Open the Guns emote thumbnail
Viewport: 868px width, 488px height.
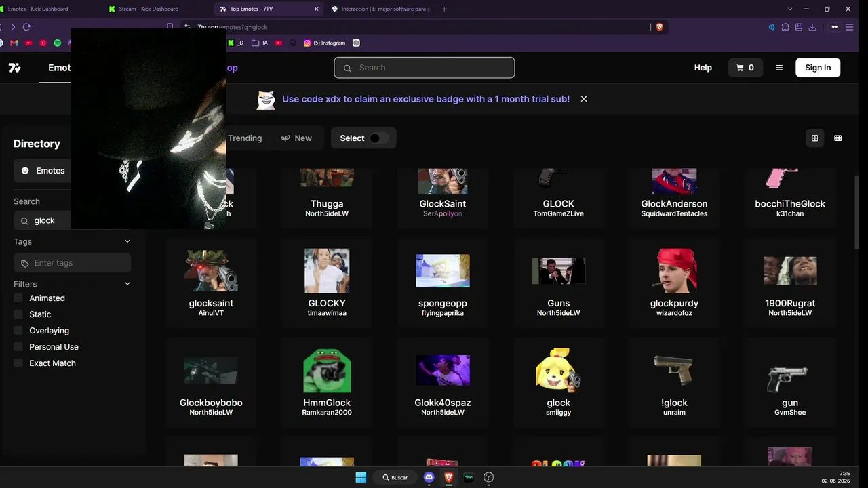tap(559, 271)
